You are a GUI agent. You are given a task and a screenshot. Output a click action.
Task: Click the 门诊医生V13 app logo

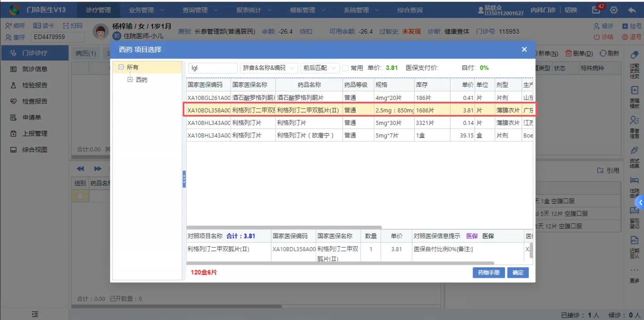14,10
